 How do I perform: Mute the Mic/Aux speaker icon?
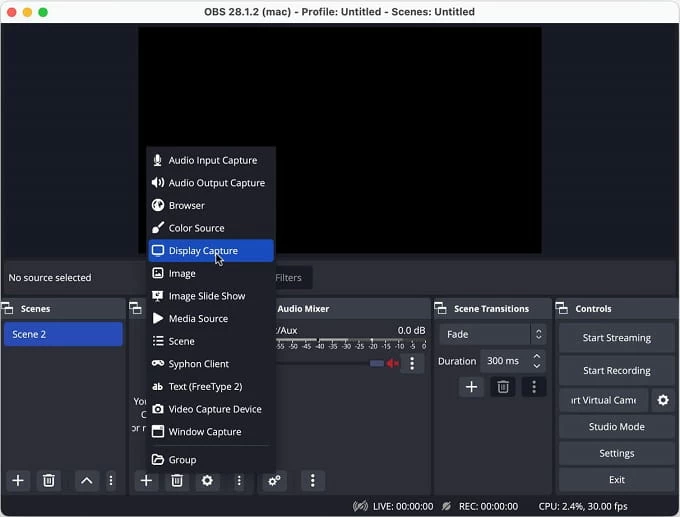click(393, 364)
